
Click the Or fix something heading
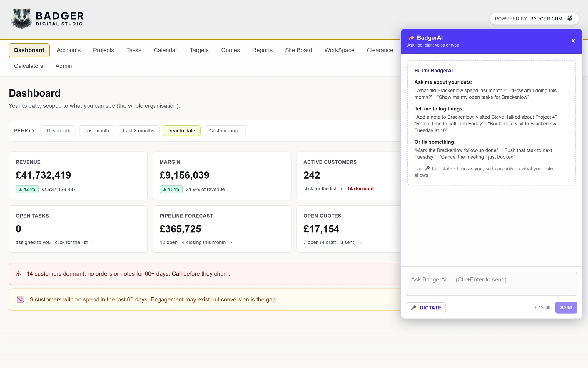click(435, 142)
